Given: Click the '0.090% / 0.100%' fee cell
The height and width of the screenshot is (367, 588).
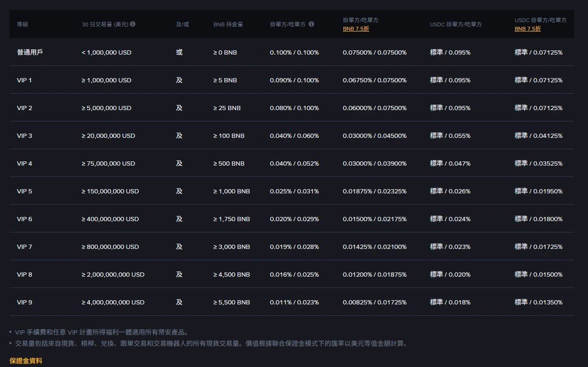Looking at the screenshot, I should [x=294, y=80].
